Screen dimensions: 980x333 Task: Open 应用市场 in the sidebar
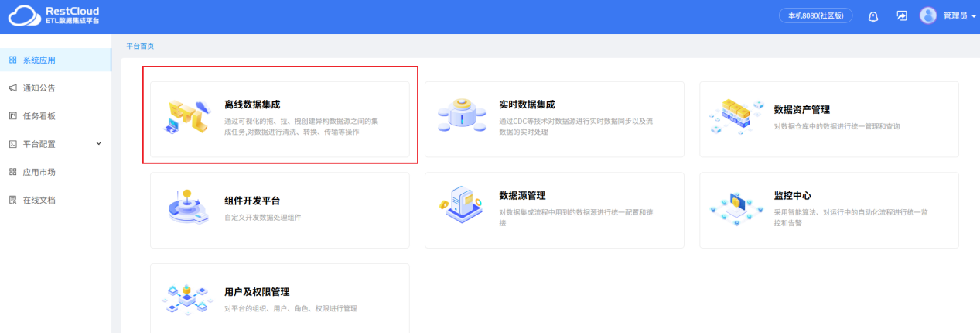pyautogui.click(x=56, y=172)
